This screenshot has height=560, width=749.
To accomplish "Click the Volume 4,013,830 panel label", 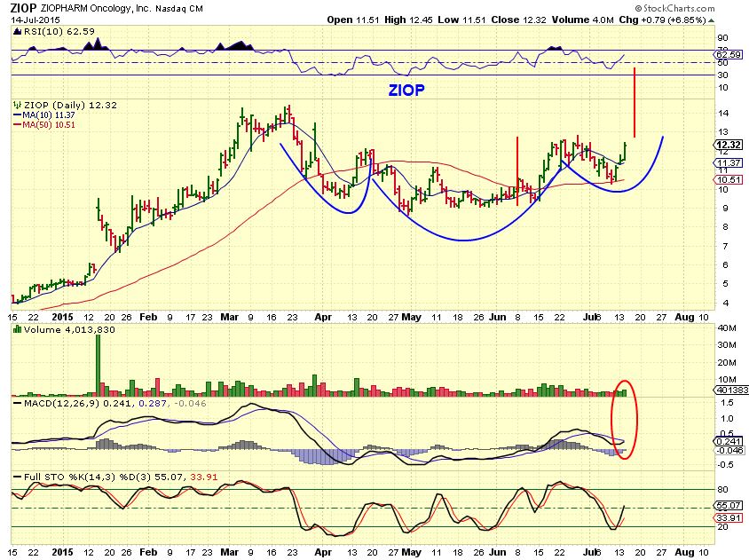I will pyautogui.click(x=70, y=329).
